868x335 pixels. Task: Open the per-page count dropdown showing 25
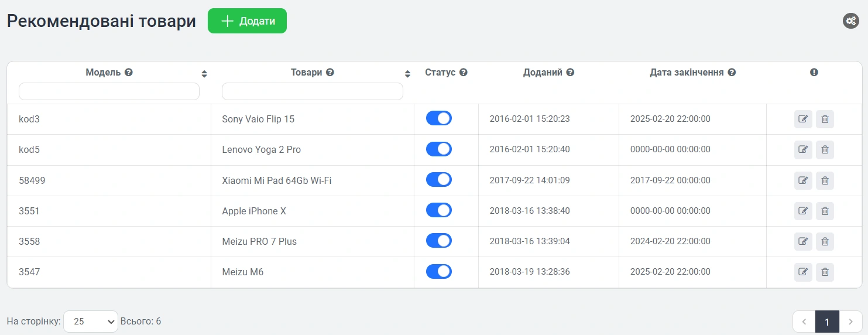pos(91,322)
